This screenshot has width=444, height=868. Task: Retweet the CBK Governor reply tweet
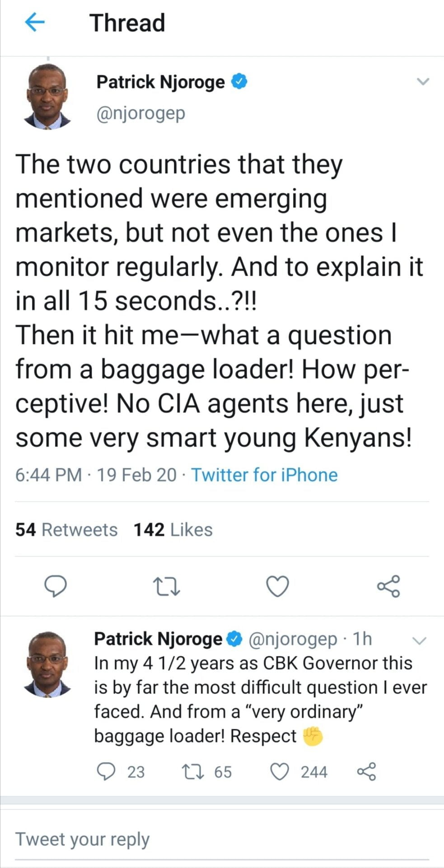[x=187, y=772]
